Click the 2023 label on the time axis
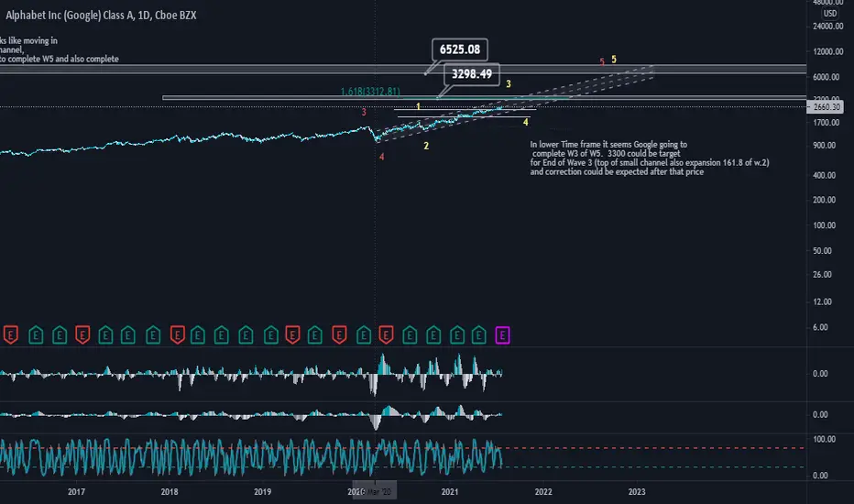854x504 pixels. click(637, 491)
